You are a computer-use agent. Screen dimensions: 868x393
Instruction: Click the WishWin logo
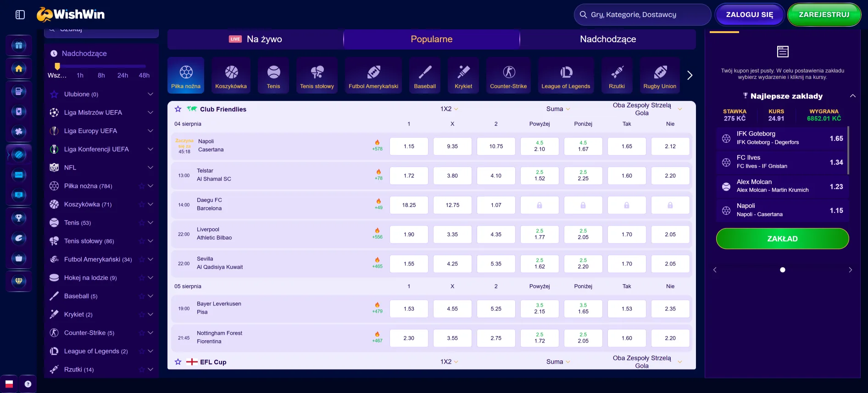[x=71, y=15]
